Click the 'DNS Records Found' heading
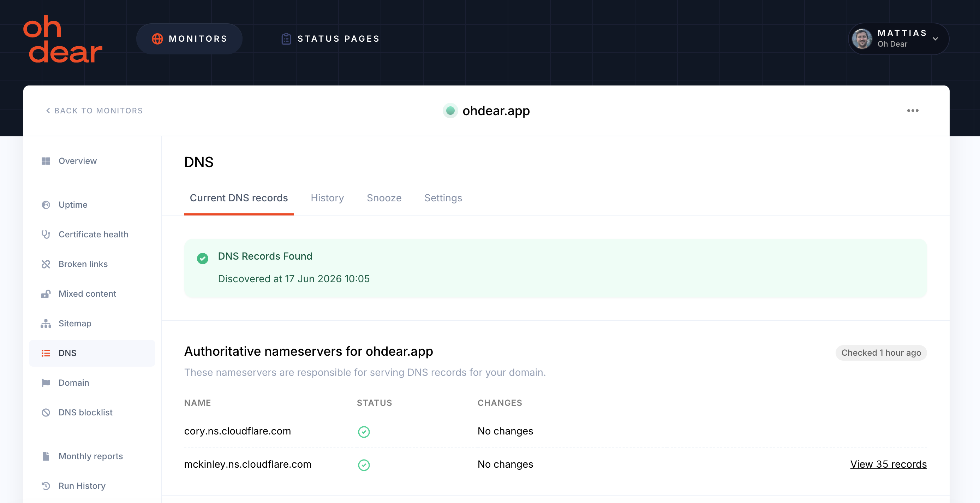The height and width of the screenshot is (503, 980). point(265,256)
